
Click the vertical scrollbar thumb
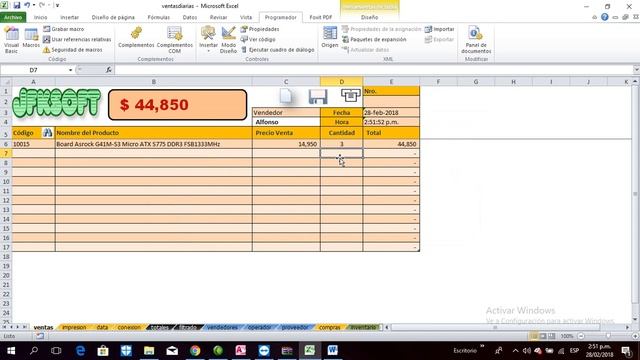[635, 194]
